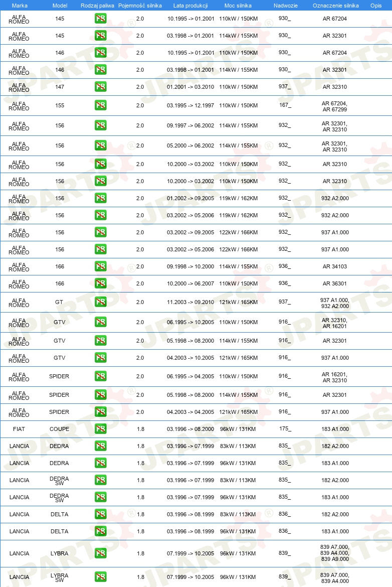This screenshot has width=392, height=587.
Task: Select the body code cell '167_'
Action: [285, 105]
